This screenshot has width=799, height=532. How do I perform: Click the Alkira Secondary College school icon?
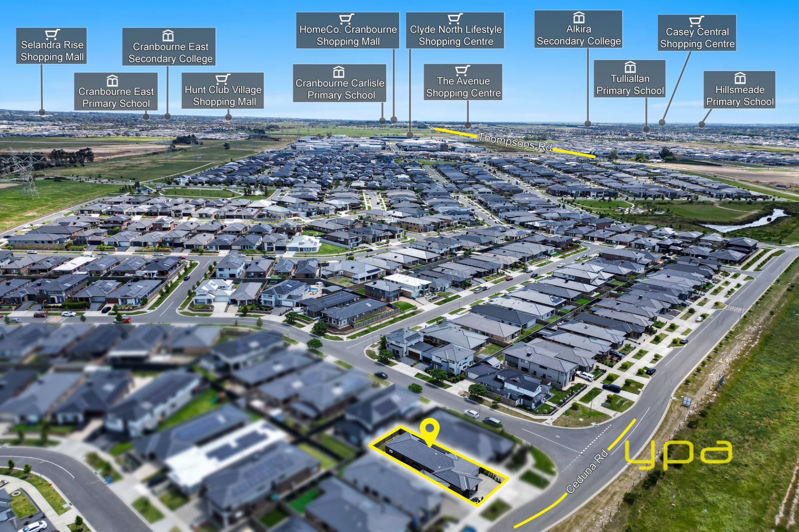tap(579, 18)
